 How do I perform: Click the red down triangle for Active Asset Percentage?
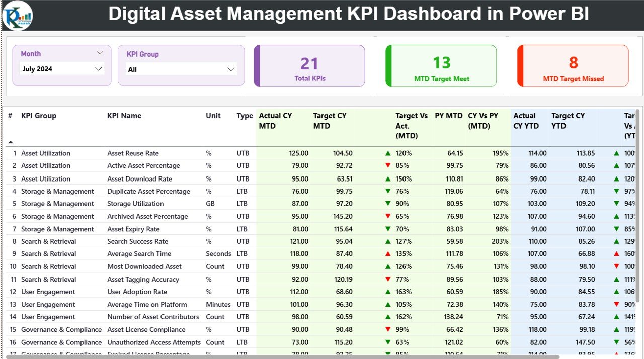pyautogui.click(x=387, y=165)
